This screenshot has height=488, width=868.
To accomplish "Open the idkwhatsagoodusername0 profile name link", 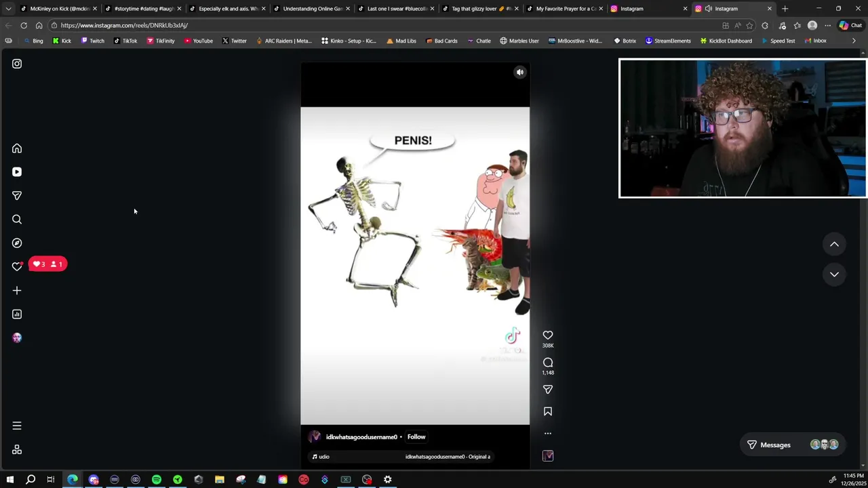I will [361, 437].
